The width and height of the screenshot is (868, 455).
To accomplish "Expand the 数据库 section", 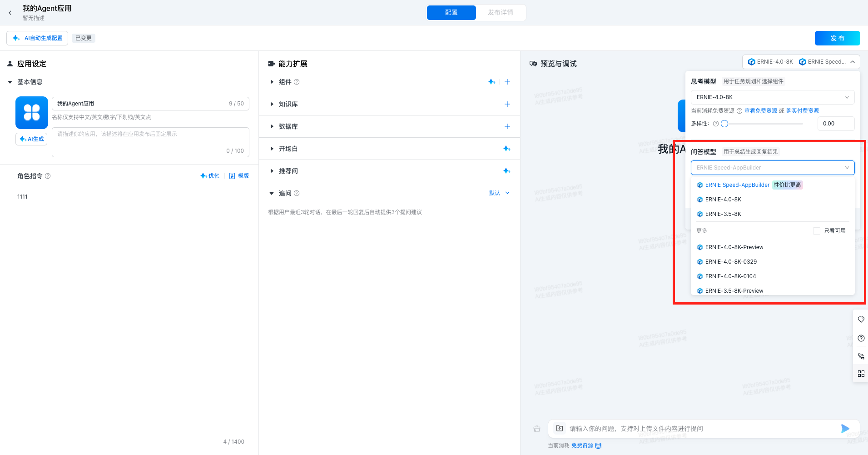I will coord(272,127).
